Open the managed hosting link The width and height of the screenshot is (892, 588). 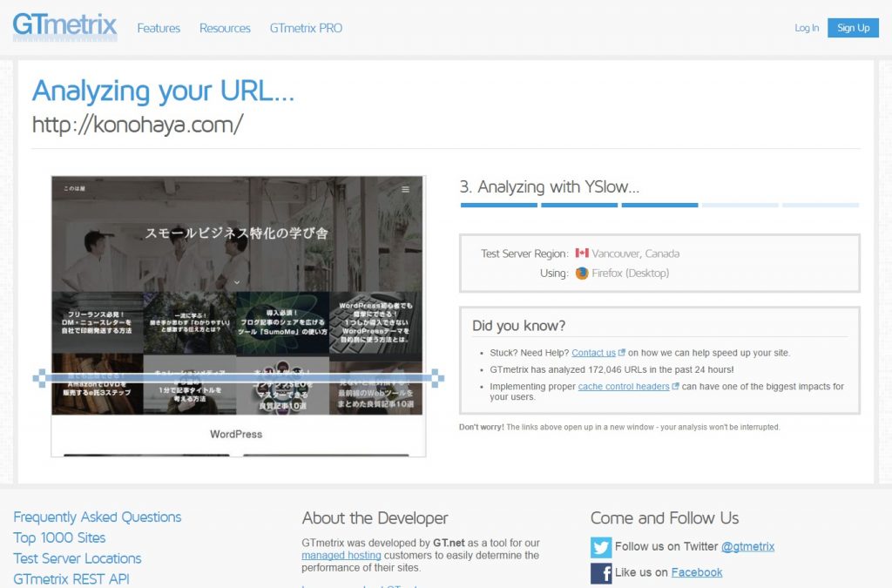341,555
